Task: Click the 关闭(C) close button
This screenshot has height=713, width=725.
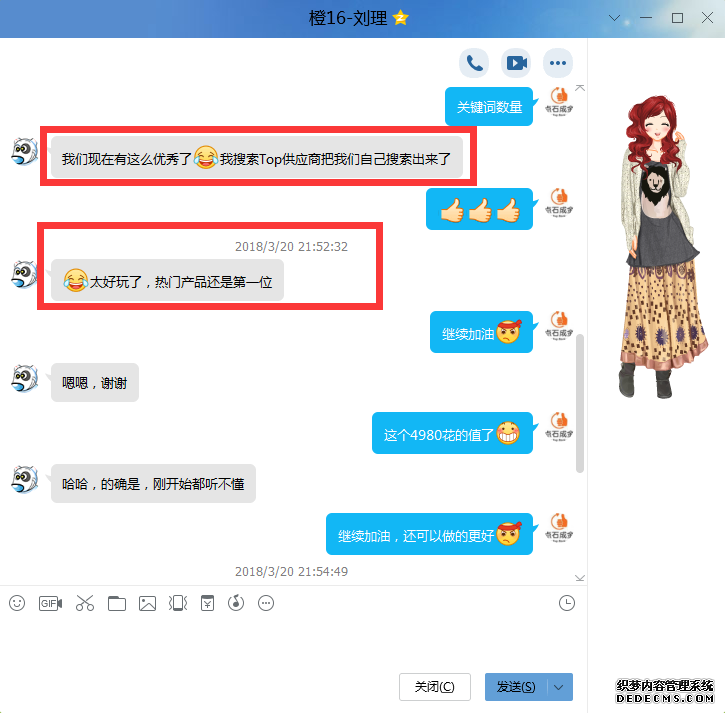Action: point(435,687)
